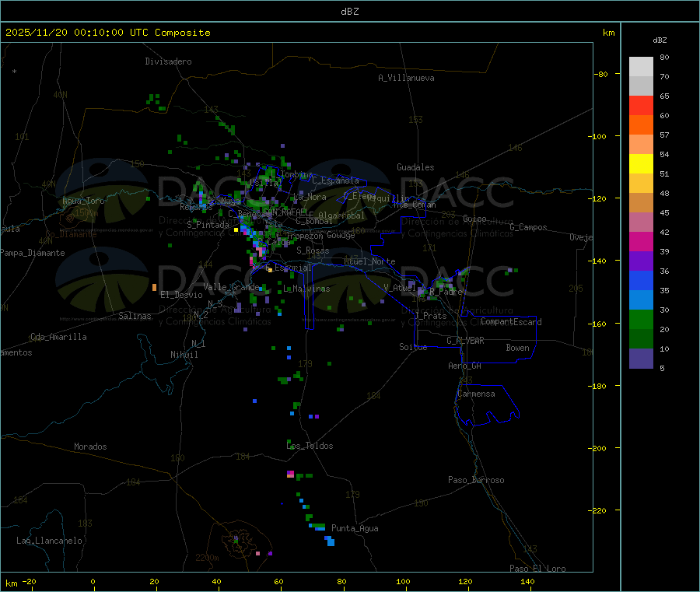The image size is (700, 592).
Task: Click the 140 km bottom axis label
Action: (527, 582)
